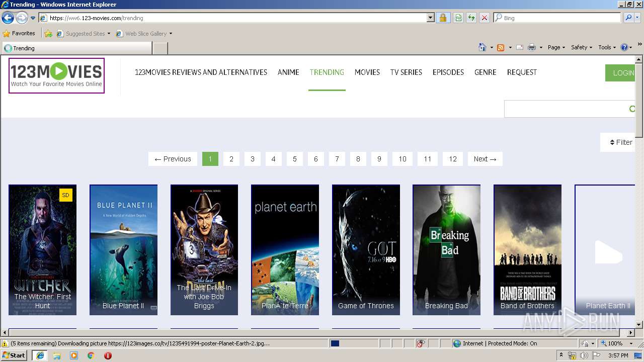Open The Witcher: First Hunt poster
This screenshot has height=362, width=644.
click(43, 250)
